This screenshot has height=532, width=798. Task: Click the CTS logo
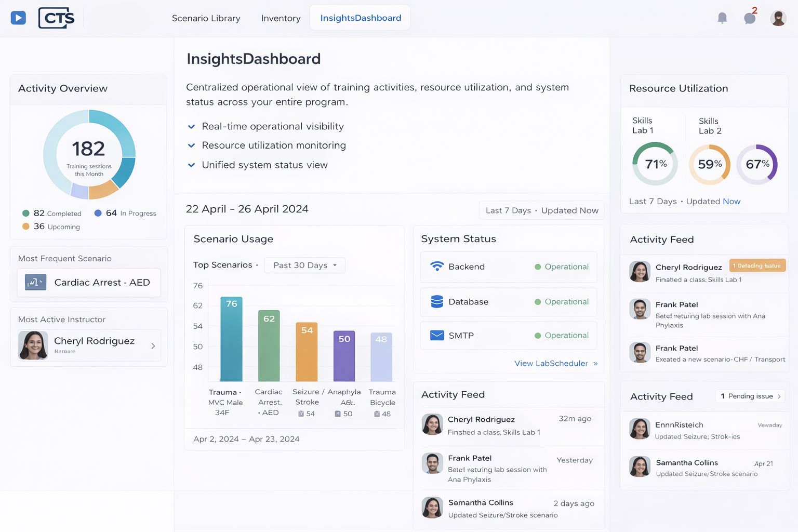[57, 18]
